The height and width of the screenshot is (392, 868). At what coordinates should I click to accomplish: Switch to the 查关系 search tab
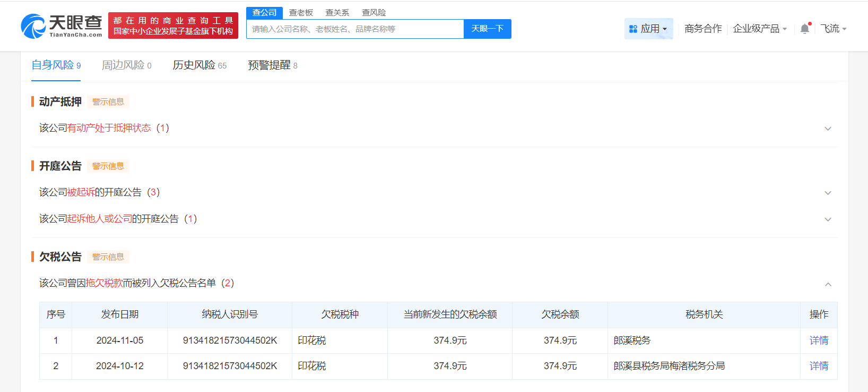(337, 13)
